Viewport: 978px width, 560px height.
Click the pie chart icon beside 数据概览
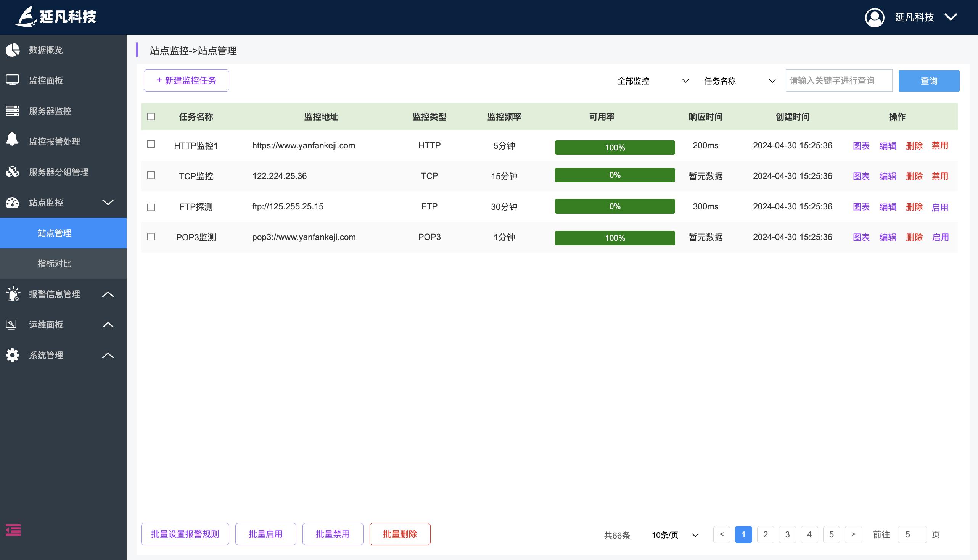coord(12,50)
